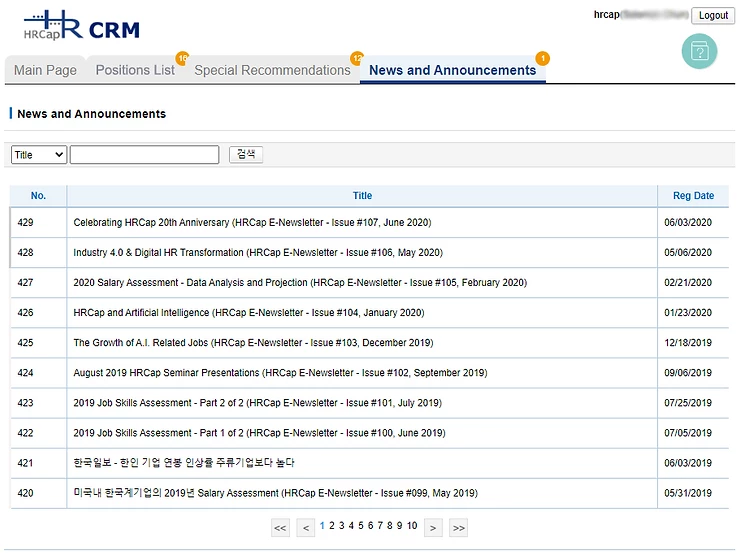
Task: Open 2019 Job Skills Assessment Part 2 of 2
Action: (x=258, y=403)
